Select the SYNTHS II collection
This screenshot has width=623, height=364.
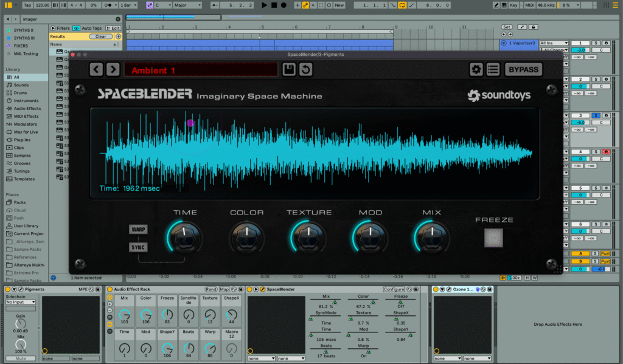[x=24, y=30]
